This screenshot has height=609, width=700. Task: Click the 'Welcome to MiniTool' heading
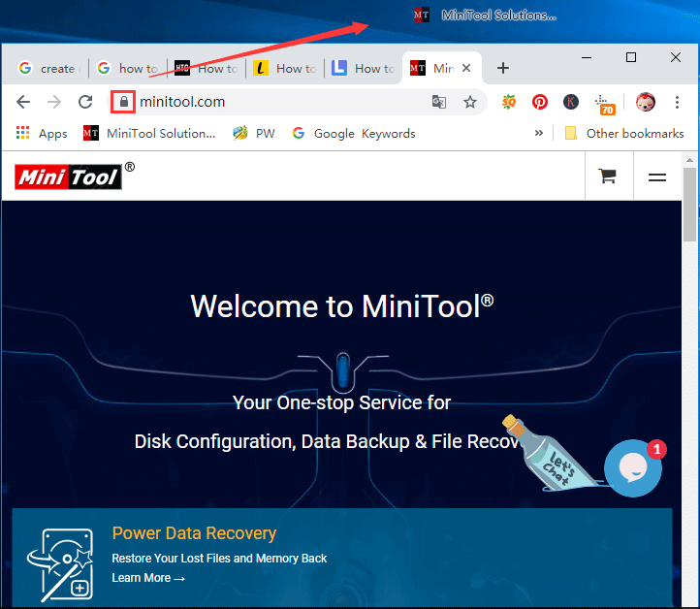342,306
